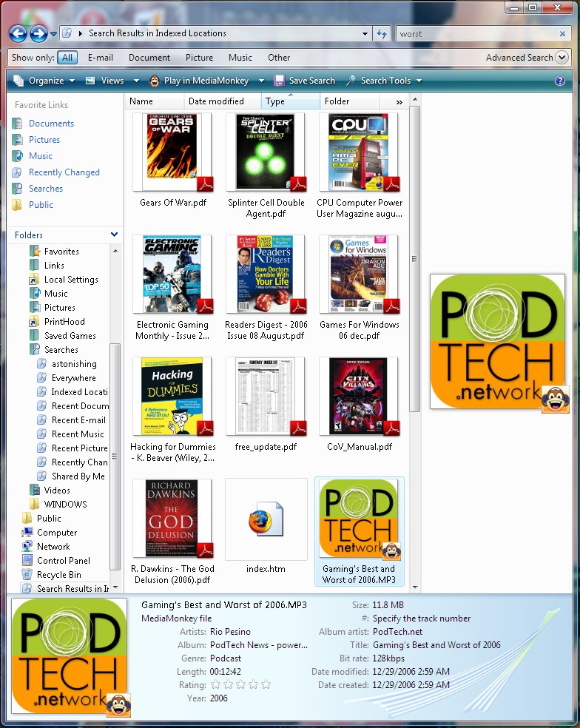The image size is (580, 728).
Task: Open the Views dropdown arrow
Action: coord(136,81)
